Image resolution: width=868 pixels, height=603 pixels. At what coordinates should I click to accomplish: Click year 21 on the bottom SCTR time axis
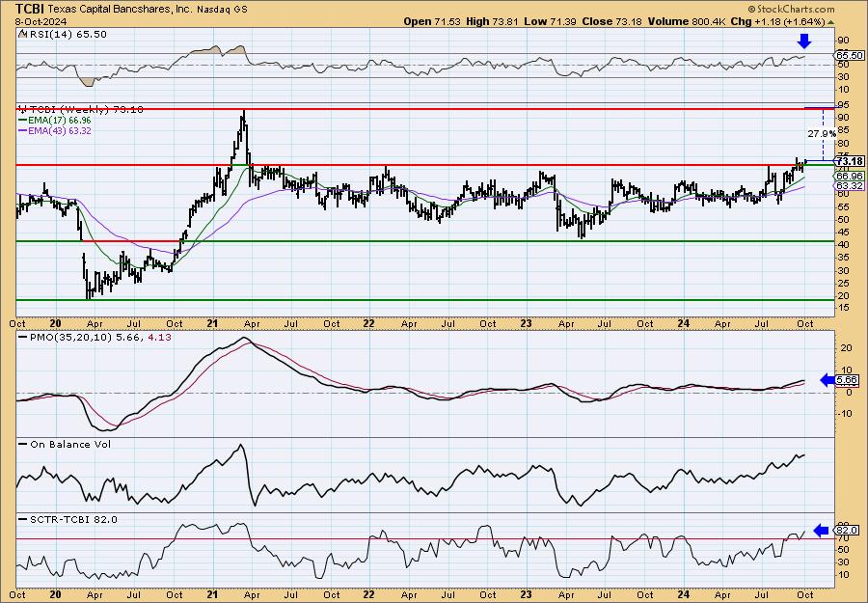(213, 595)
